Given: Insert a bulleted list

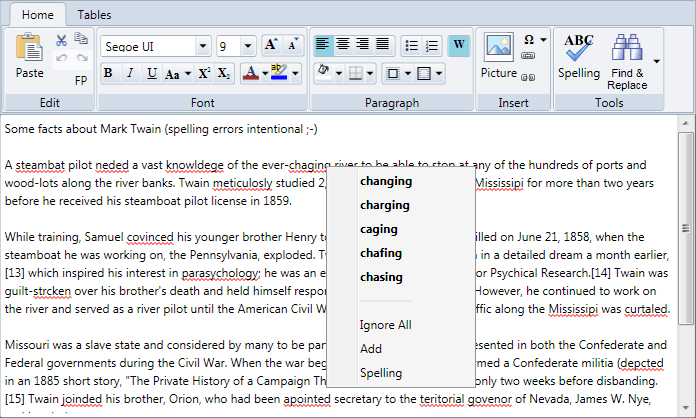Looking at the screenshot, I should click(411, 45).
